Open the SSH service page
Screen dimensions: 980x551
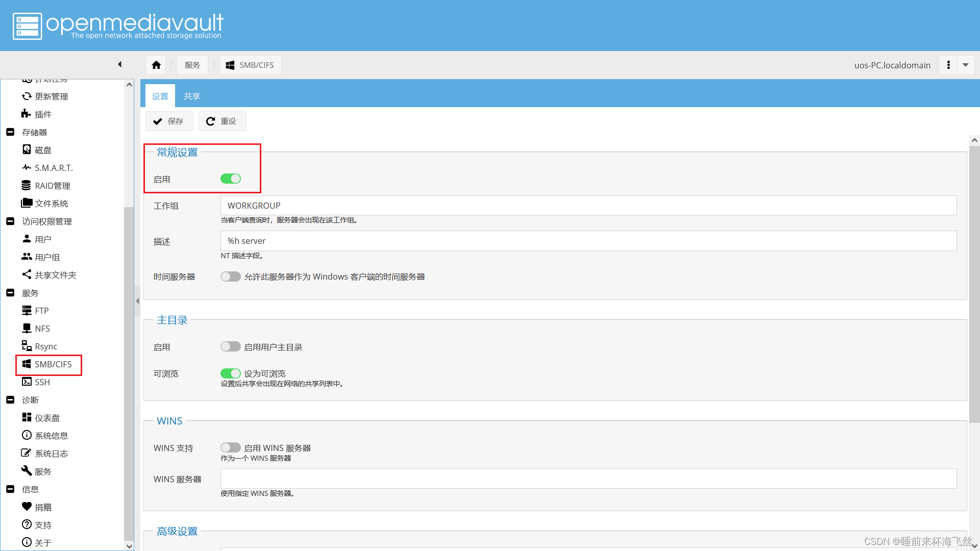(x=42, y=382)
